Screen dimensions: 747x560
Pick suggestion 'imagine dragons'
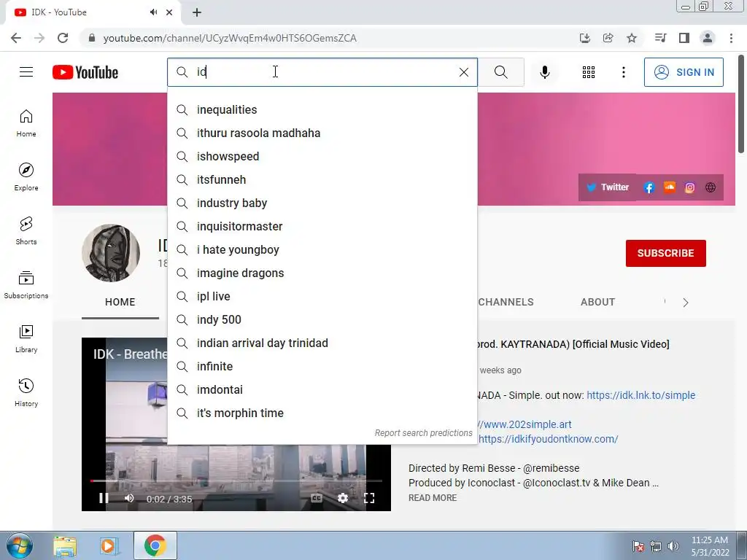coord(322,273)
